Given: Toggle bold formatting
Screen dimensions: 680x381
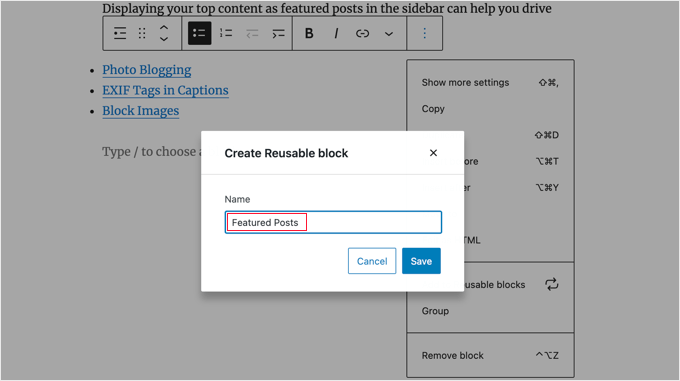Looking at the screenshot, I should point(309,33).
